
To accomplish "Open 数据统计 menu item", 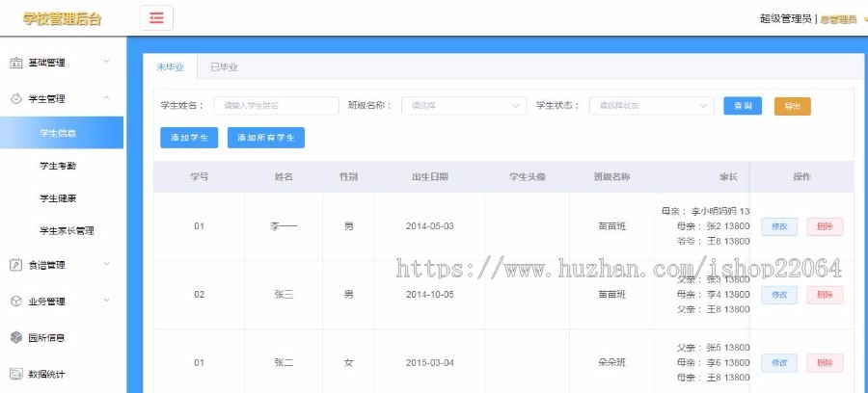I will [46, 374].
